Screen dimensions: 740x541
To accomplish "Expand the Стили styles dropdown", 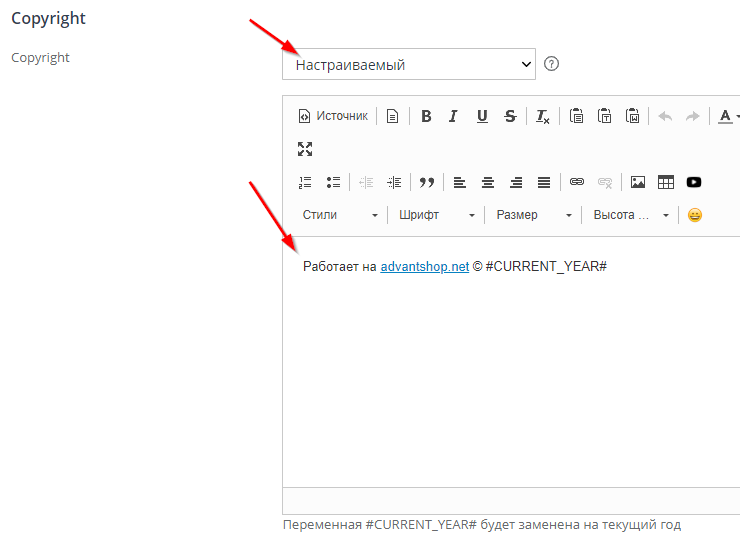I will coord(340,215).
